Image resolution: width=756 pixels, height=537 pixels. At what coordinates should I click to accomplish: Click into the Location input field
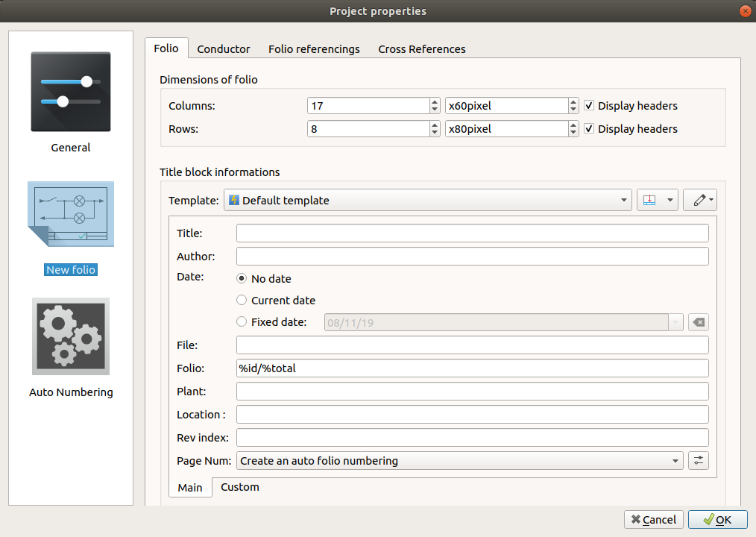click(x=472, y=415)
